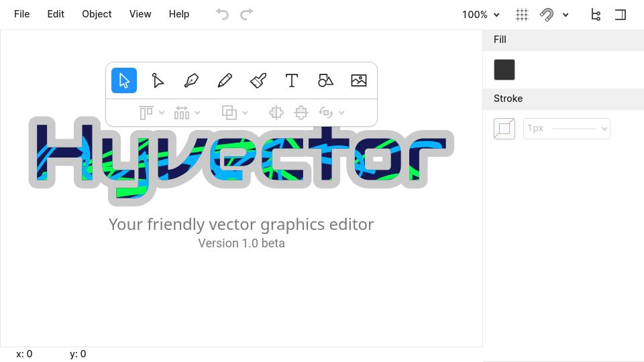
Task: Select the Shapes tool
Action: (325, 80)
